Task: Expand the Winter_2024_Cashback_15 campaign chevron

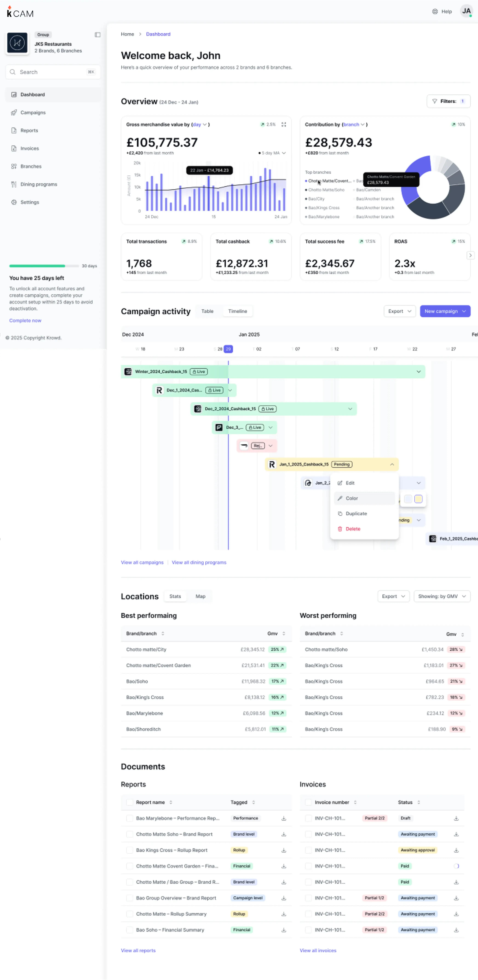Action: click(418, 372)
